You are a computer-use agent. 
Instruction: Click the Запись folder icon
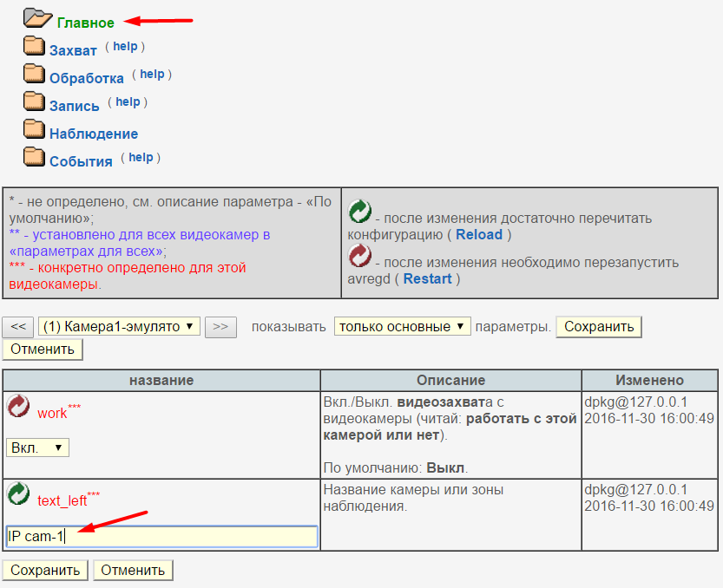coord(34,101)
